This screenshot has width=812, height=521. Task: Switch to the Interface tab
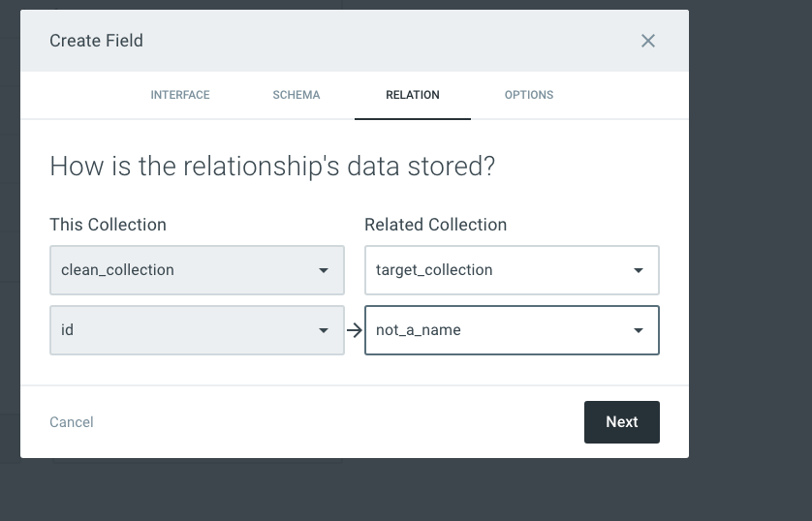tap(180, 95)
